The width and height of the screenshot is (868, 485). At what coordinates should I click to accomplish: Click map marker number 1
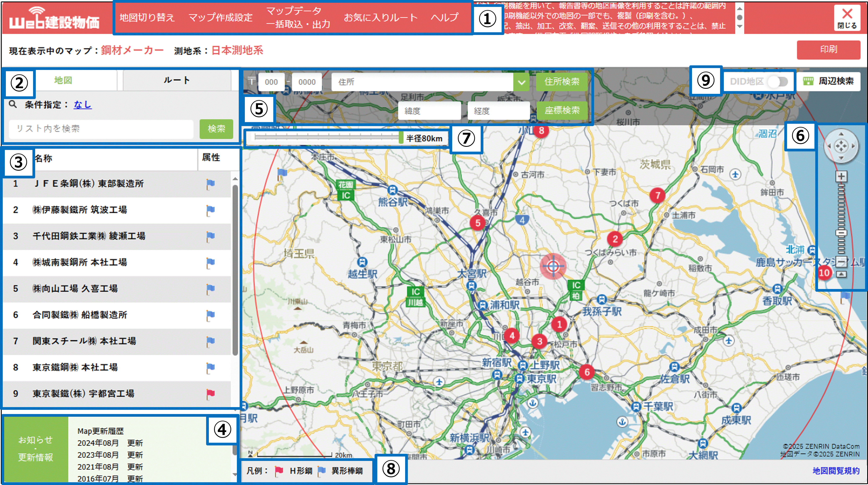point(559,324)
